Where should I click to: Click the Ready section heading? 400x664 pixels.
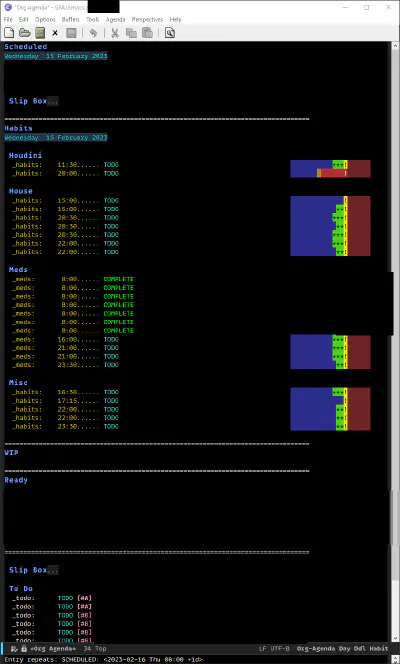pyautogui.click(x=16, y=480)
